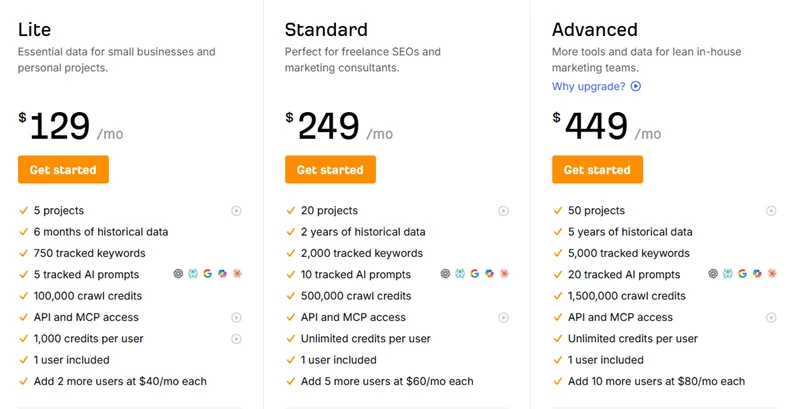Screen dimensions: 796x409
Task: Click the ChatGPT icon in Advanced plan
Action: tap(713, 274)
